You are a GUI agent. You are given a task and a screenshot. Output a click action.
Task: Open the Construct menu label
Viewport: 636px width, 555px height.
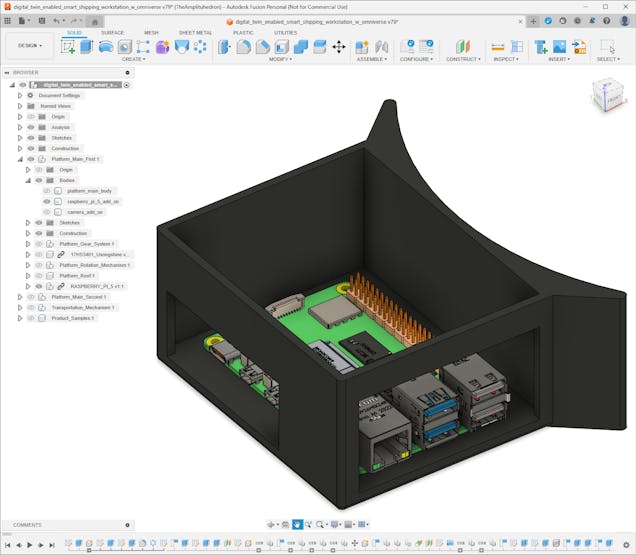463,59
